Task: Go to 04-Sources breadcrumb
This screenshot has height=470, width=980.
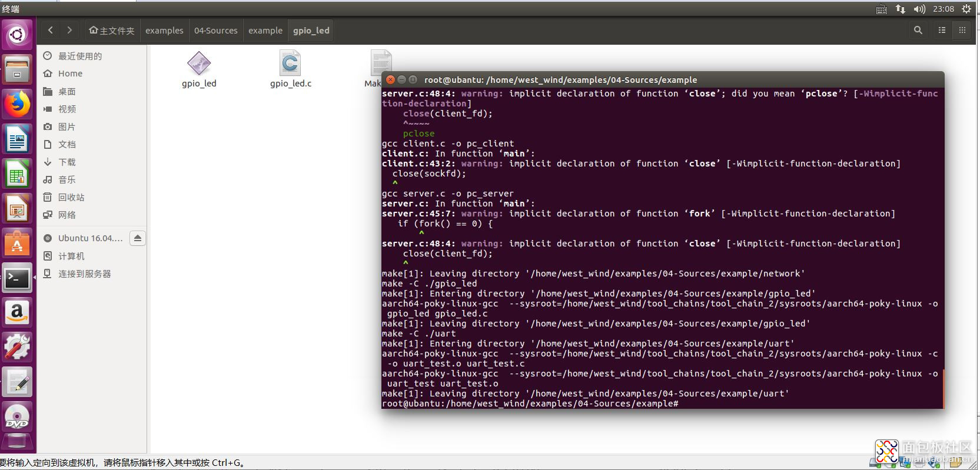Action: pos(216,31)
